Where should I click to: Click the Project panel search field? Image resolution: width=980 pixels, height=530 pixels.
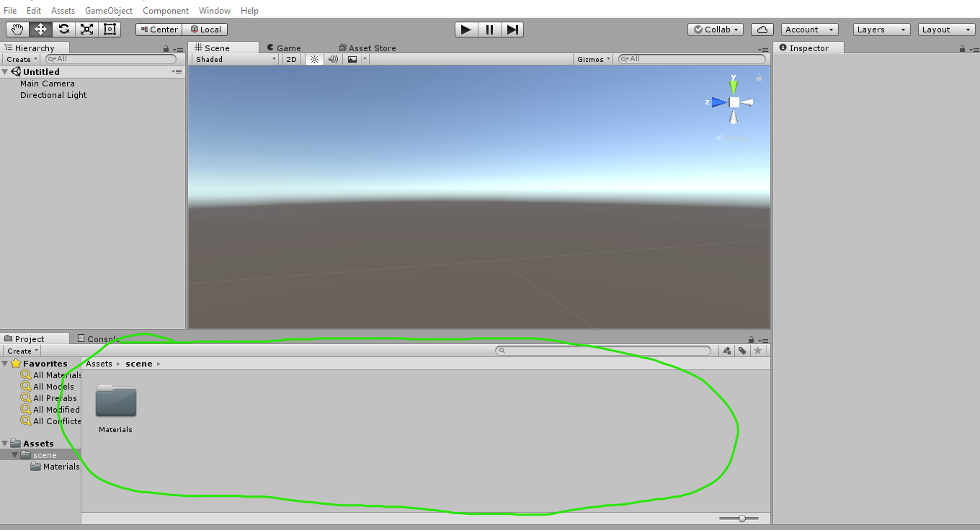pyautogui.click(x=604, y=351)
